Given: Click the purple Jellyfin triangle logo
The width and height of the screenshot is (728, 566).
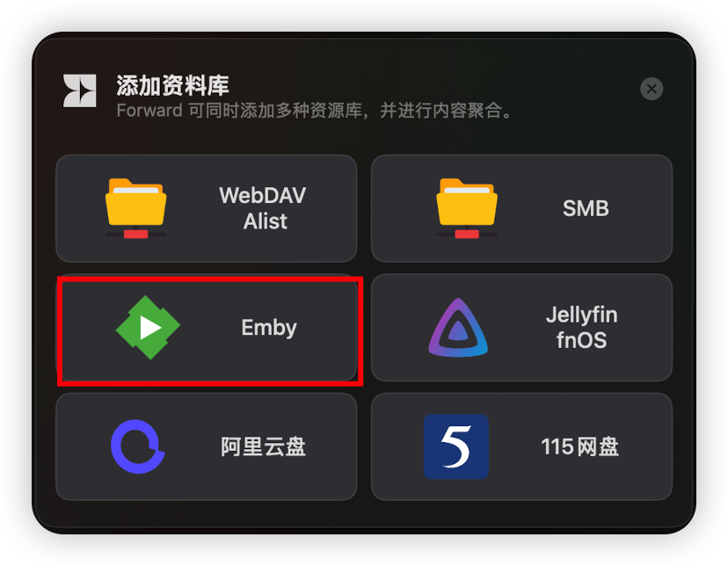Looking at the screenshot, I should [458, 328].
